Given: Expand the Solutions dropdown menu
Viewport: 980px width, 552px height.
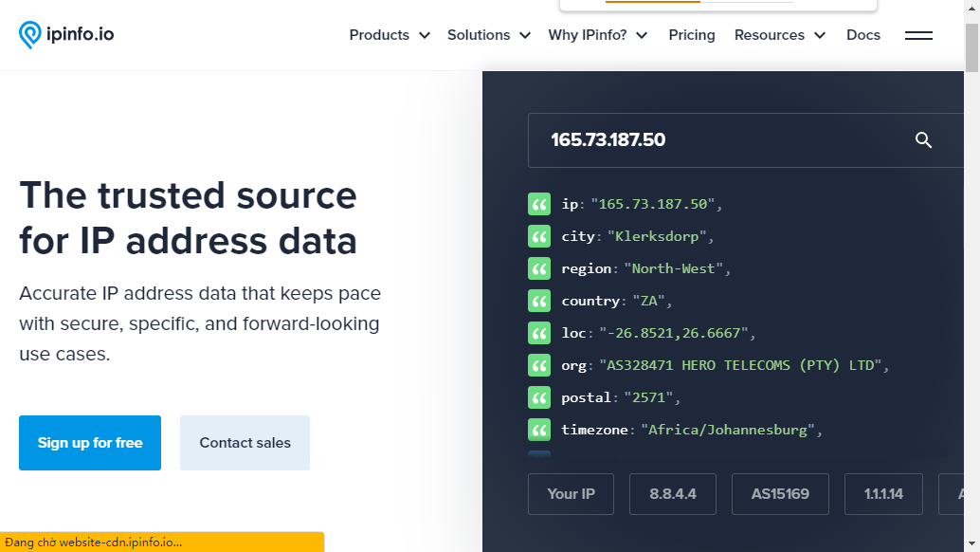Looking at the screenshot, I should click(x=489, y=35).
